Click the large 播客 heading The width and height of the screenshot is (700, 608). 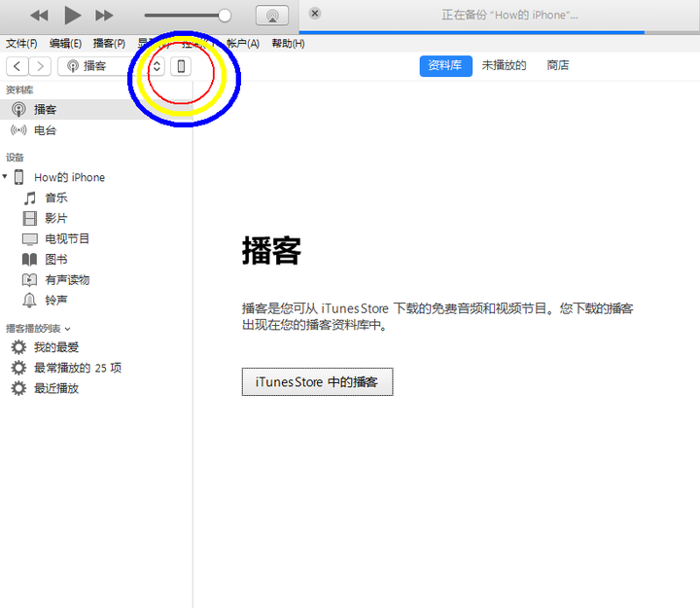[271, 250]
